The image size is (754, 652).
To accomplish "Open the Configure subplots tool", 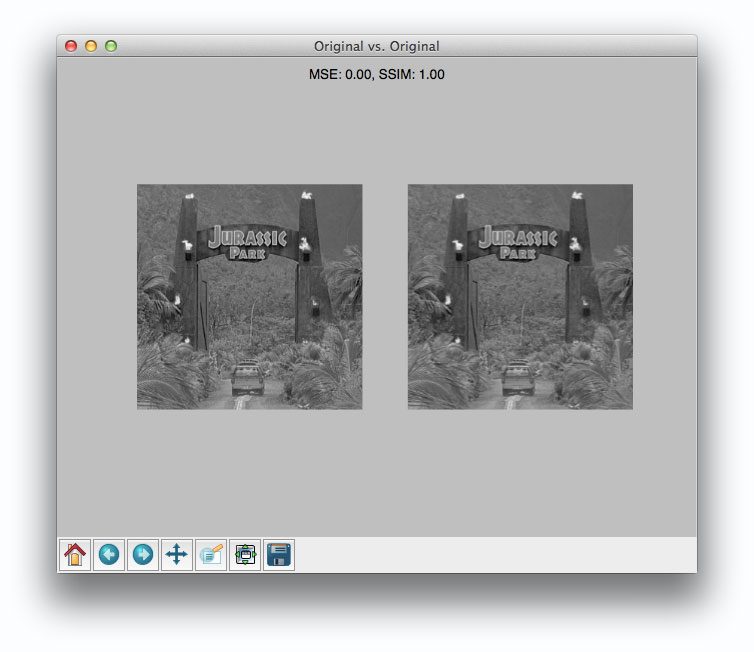I will pos(245,554).
